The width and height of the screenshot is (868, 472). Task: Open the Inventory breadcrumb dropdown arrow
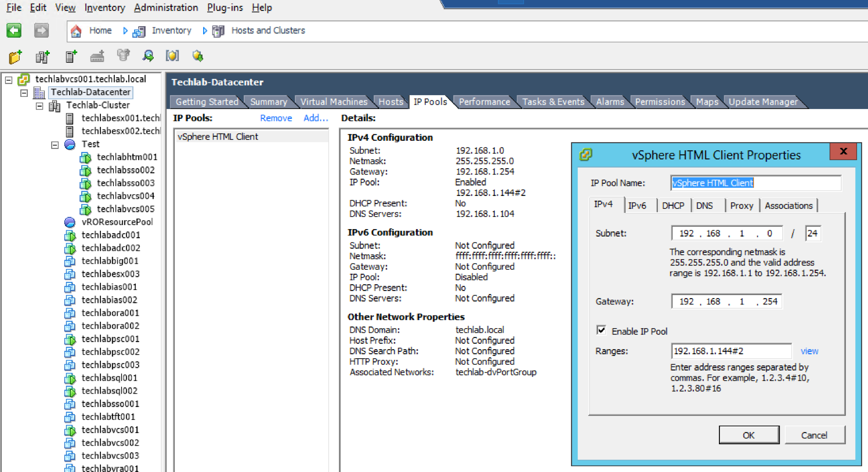204,31
